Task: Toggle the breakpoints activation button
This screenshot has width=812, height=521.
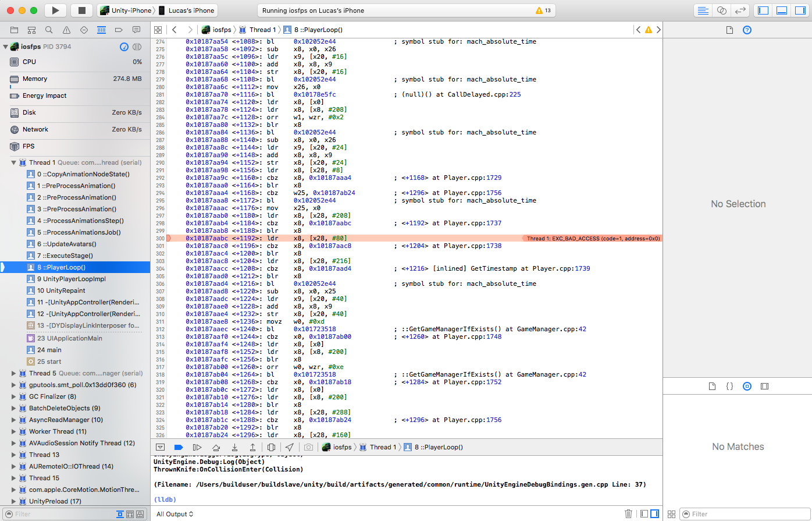Action: 179,447
